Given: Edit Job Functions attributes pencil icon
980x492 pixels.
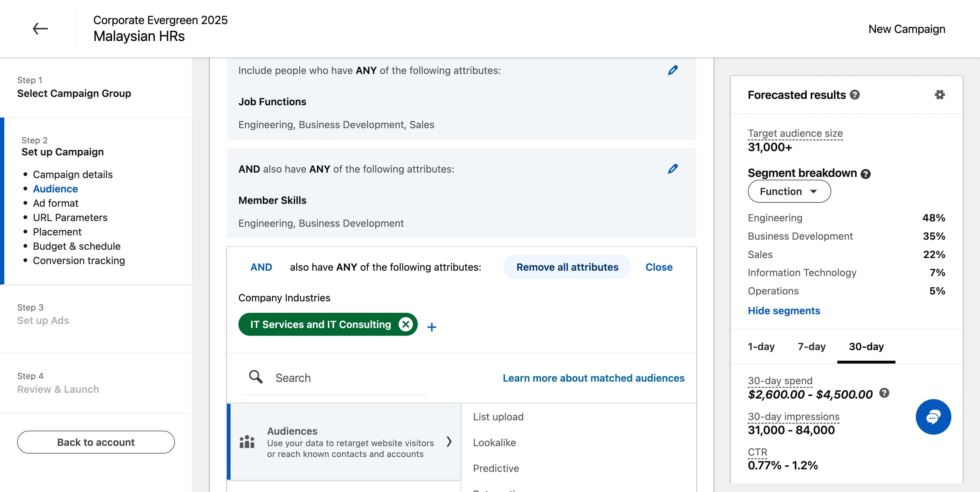Looking at the screenshot, I should click(673, 71).
